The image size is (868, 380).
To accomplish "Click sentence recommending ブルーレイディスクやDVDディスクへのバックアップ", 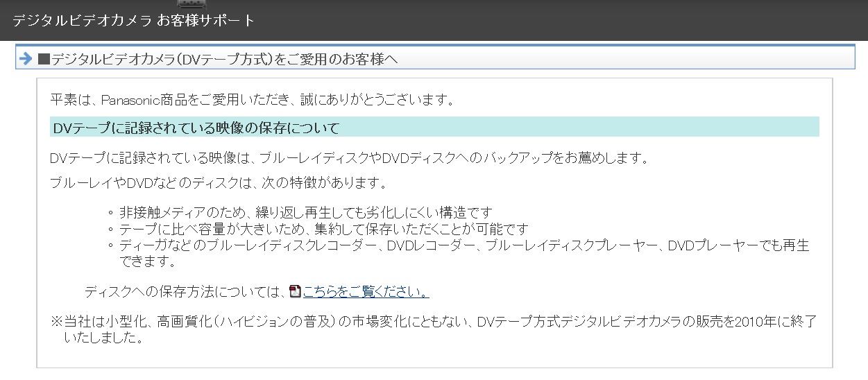I will point(350,158).
